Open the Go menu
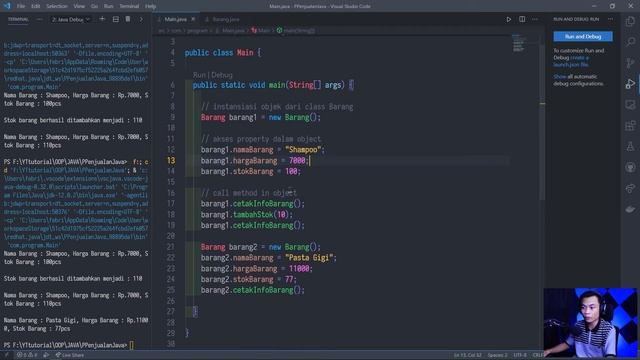The image size is (640, 360). pos(94,6)
